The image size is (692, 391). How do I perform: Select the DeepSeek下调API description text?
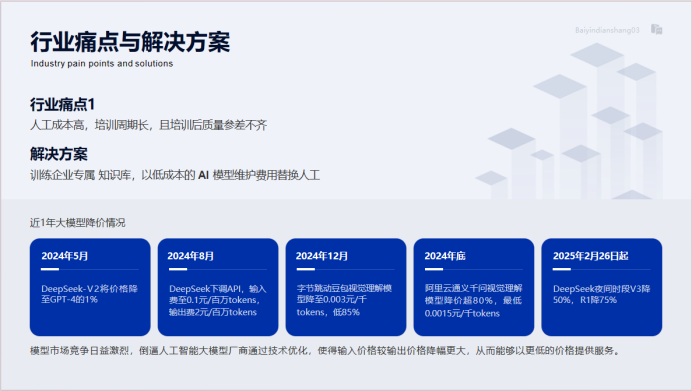[x=218, y=300]
